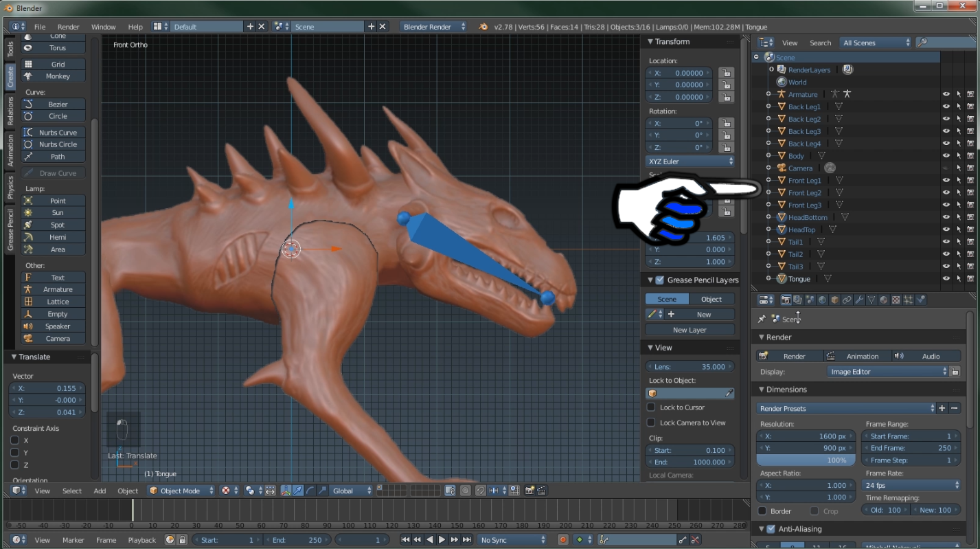Add a Sun lamp
The image size is (980, 549).
point(54,213)
